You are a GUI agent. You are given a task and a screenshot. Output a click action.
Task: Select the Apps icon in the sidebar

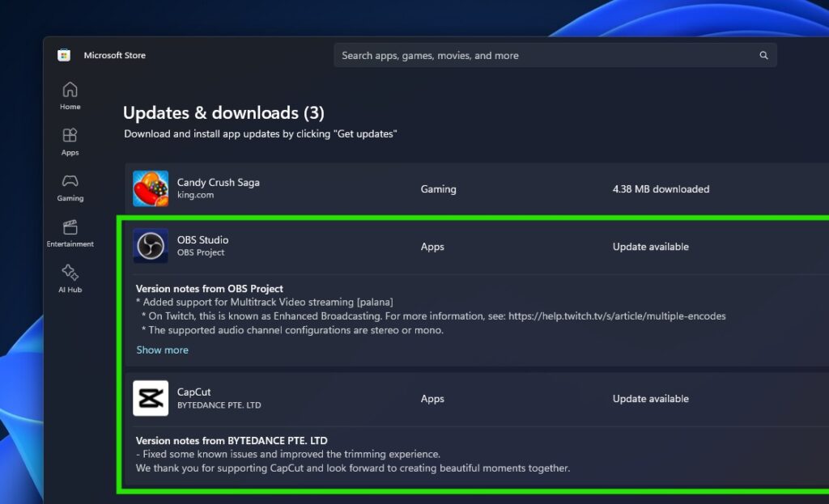pos(69,139)
